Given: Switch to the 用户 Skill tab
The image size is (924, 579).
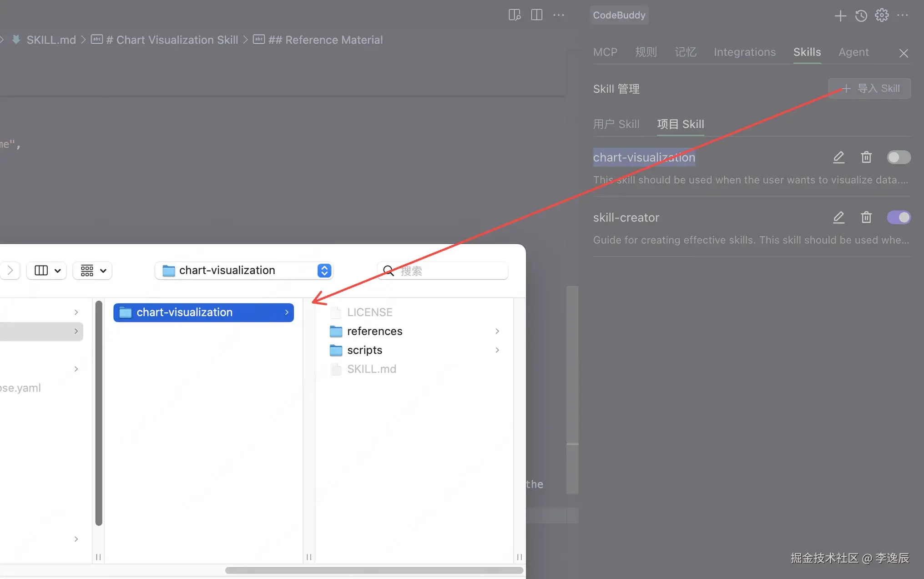Looking at the screenshot, I should point(616,124).
